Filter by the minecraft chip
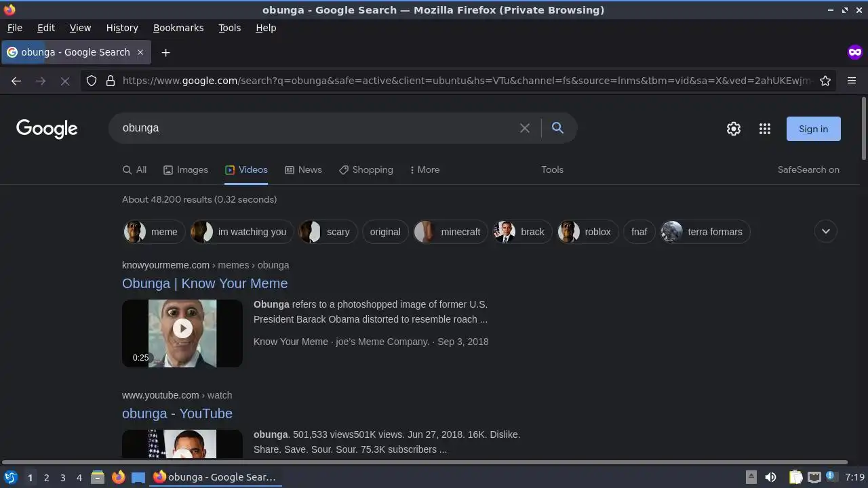This screenshot has width=868, height=488. (x=450, y=232)
